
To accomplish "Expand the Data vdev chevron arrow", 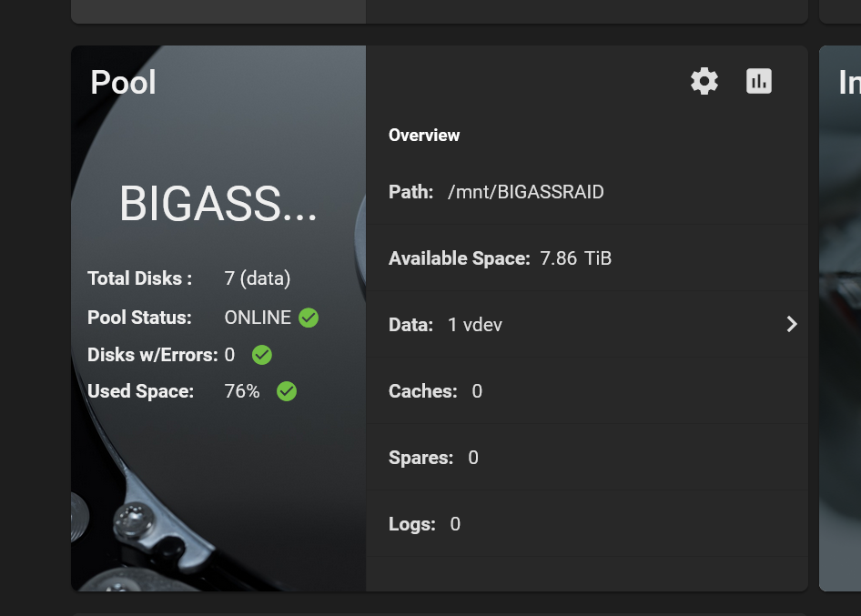I will click(791, 324).
